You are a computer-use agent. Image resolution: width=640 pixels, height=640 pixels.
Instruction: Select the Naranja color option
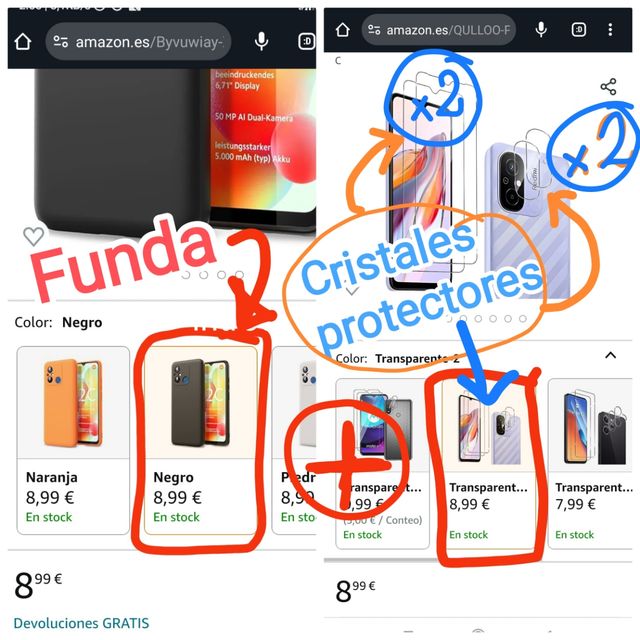[73, 440]
